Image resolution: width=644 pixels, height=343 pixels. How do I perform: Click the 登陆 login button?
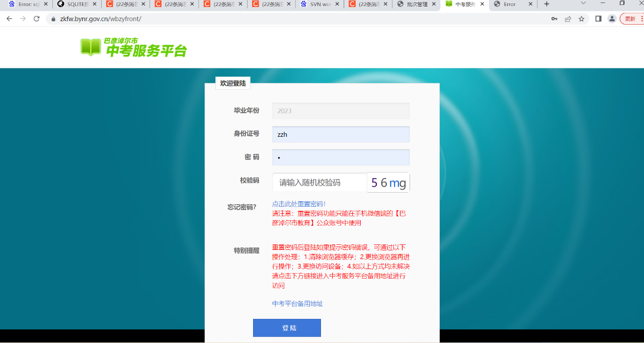pyautogui.click(x=287, y=328)
